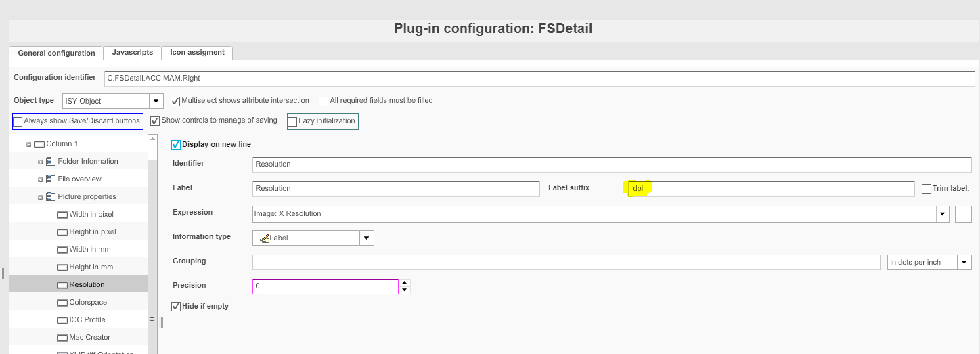The height and width of the screenshot is (354, 980).
Task: Click the Mac Creator field icon
Action: (62, 338)
